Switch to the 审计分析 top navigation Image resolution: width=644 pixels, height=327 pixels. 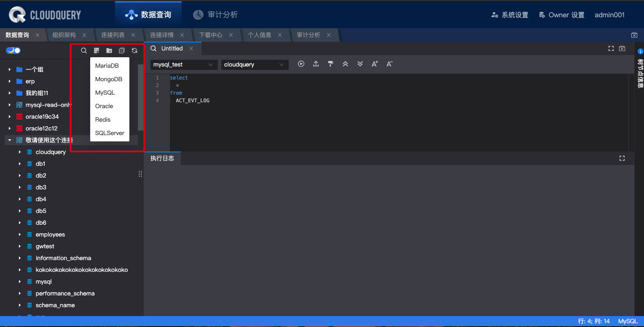click(215, 15)
